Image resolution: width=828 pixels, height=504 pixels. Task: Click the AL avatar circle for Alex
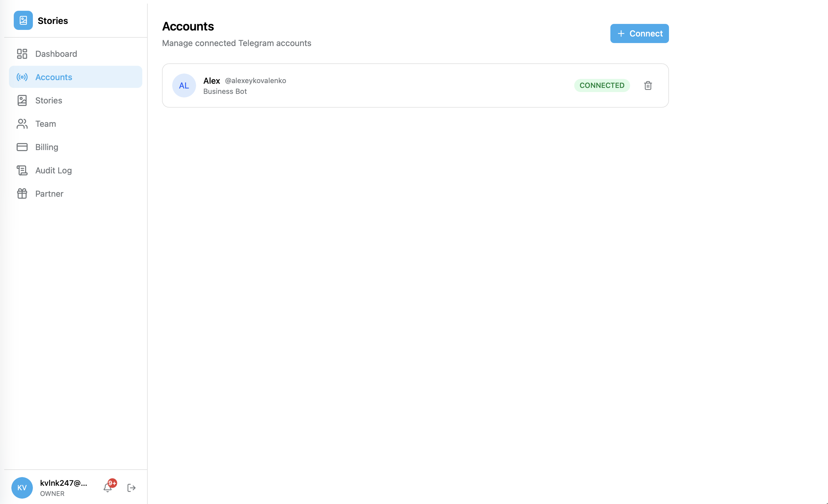[x=184, y=85]
